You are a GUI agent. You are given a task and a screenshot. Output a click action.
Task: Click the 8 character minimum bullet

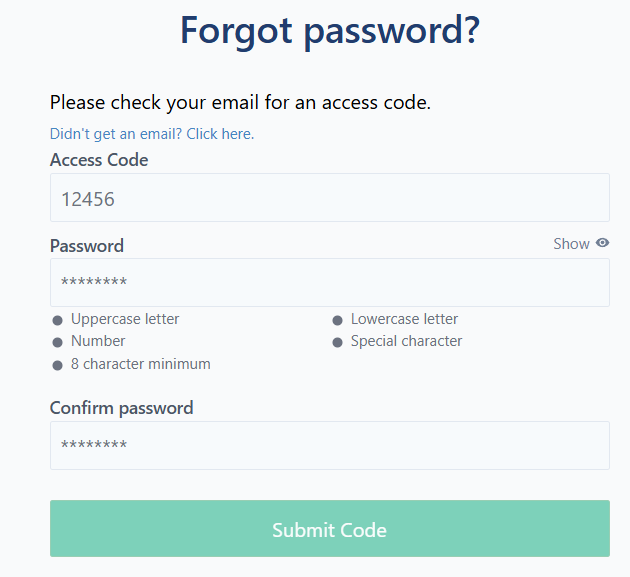pyautogui.click(x=57, y=365)
